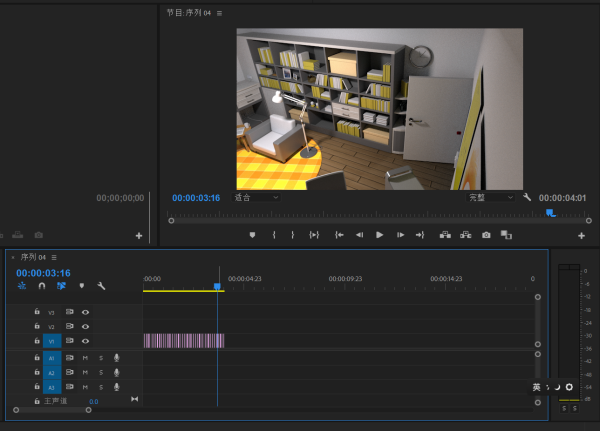
Task: Open the playback resolution dropdown
Action: tap(490, 198)
